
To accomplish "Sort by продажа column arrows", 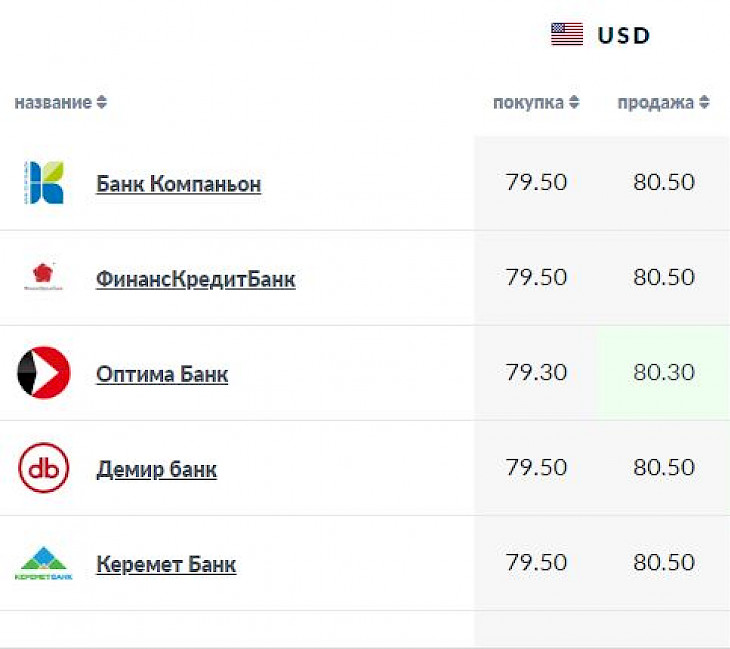I will click(x=704, y=102).
